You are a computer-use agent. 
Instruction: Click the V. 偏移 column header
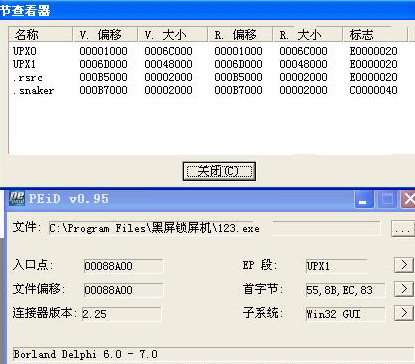[105, 35]
